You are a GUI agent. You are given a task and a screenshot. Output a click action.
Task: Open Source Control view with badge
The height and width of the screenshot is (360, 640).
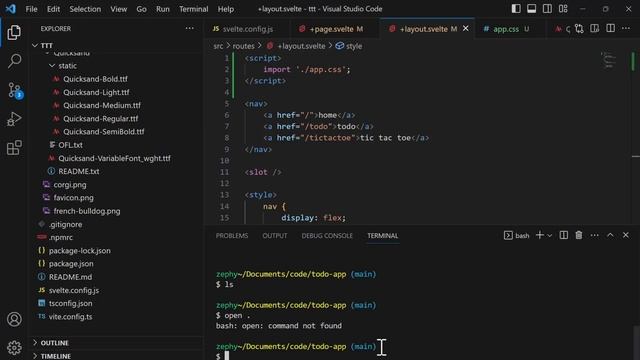[15, 90]
